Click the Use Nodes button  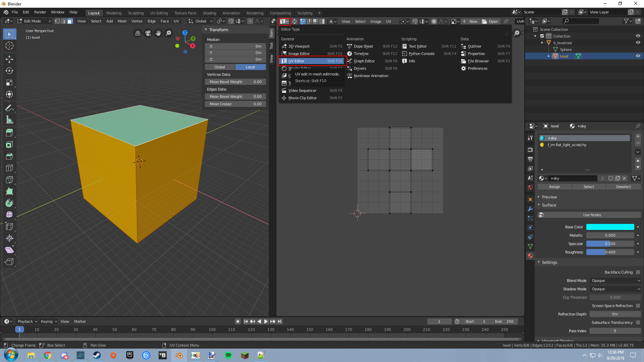click(x=591, y=215)
